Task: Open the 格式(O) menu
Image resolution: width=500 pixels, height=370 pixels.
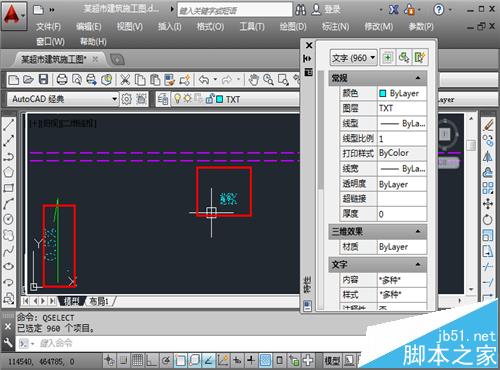Action: click(x=210, y=27)
